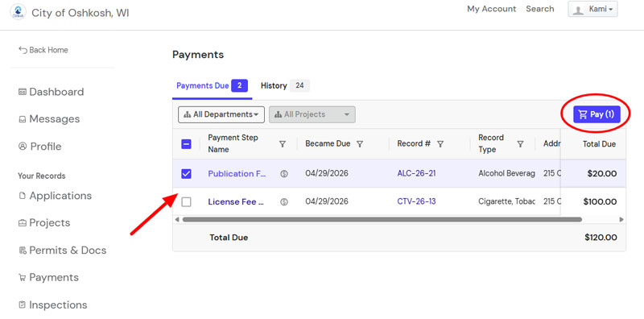Click the scrollbar left arrow under the table

point(177,220)
